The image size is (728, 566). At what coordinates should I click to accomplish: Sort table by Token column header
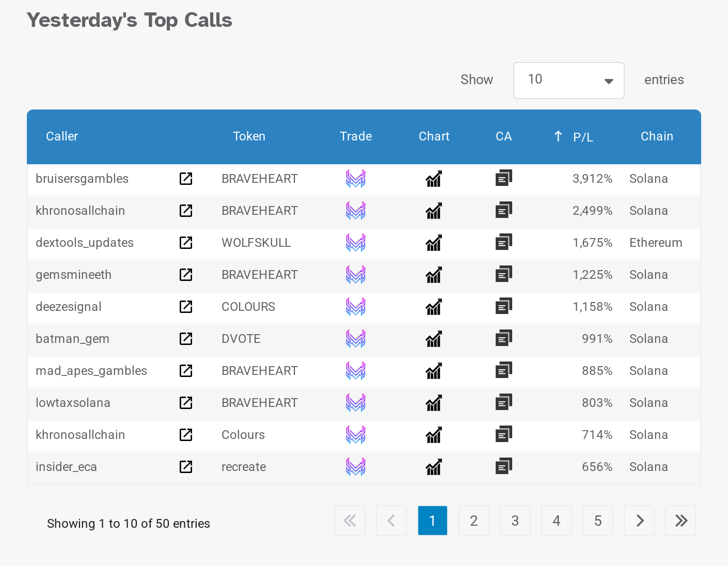pyautogui.click(x=249, y=136)
